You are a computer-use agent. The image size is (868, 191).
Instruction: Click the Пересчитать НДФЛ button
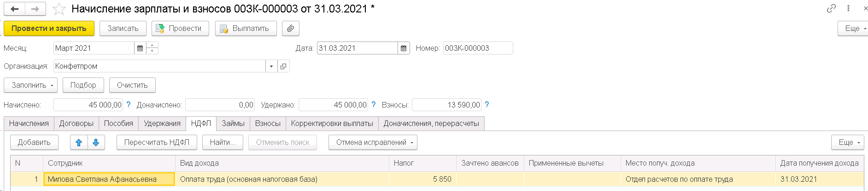pos(157,143)
